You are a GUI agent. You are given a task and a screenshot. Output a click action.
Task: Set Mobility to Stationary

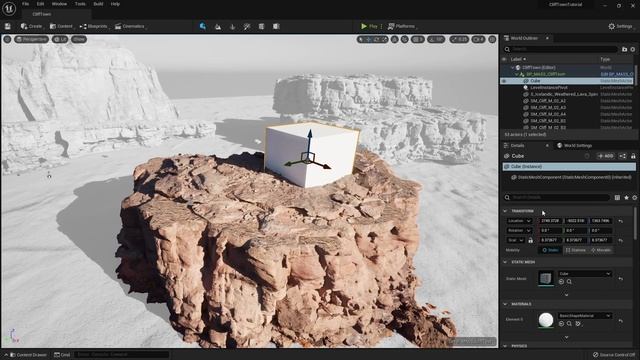(576, 250)
